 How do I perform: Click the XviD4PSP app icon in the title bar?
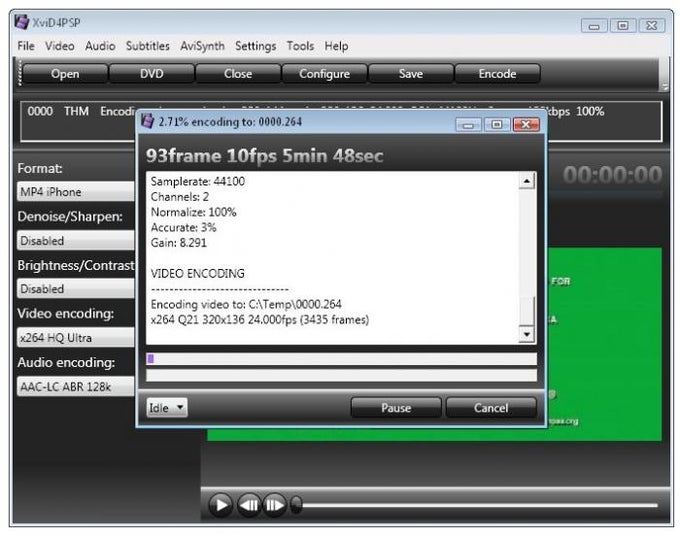21,22
